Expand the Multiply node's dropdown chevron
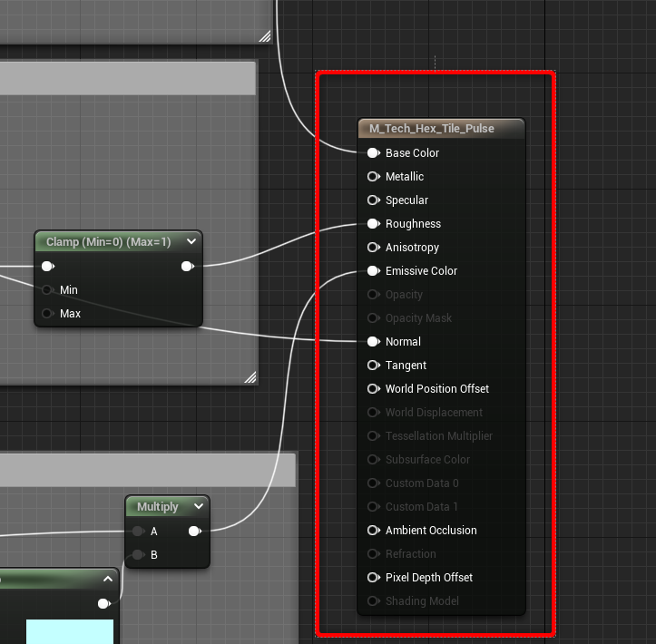The image size is (656, 644). tap(199, 506)
